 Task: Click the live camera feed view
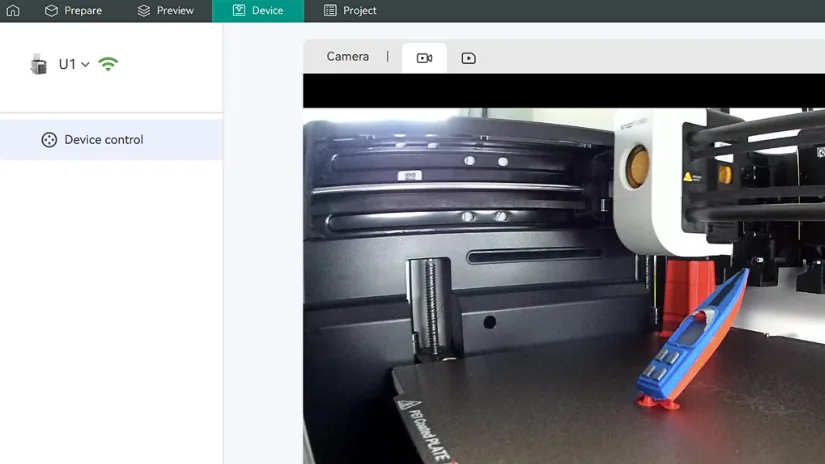click(x=564, y=286)
